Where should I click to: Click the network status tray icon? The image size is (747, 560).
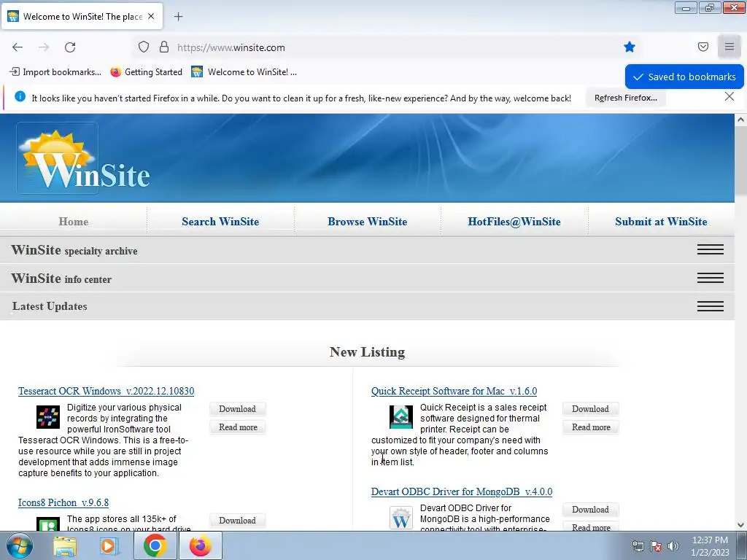pos(638,546)
